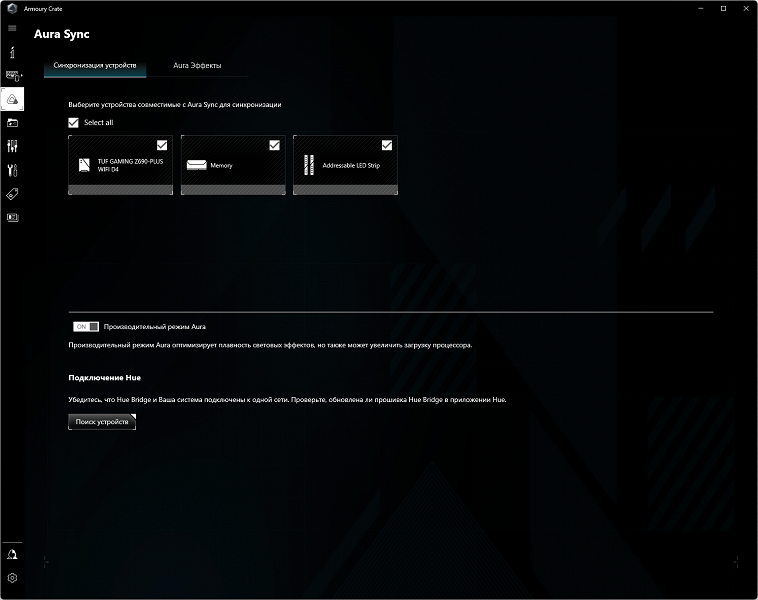Click the Производительный режим Aura label
Viewport: 758px width, 600px height.
point(155,327)
